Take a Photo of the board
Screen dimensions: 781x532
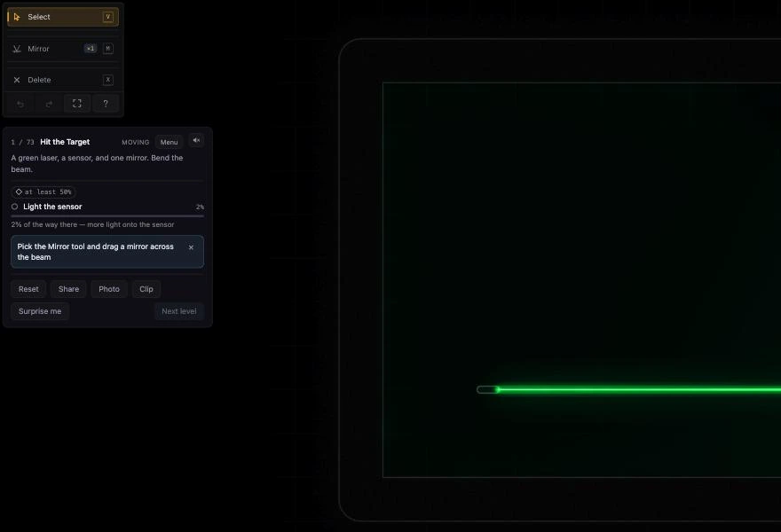tap(109, 289)
